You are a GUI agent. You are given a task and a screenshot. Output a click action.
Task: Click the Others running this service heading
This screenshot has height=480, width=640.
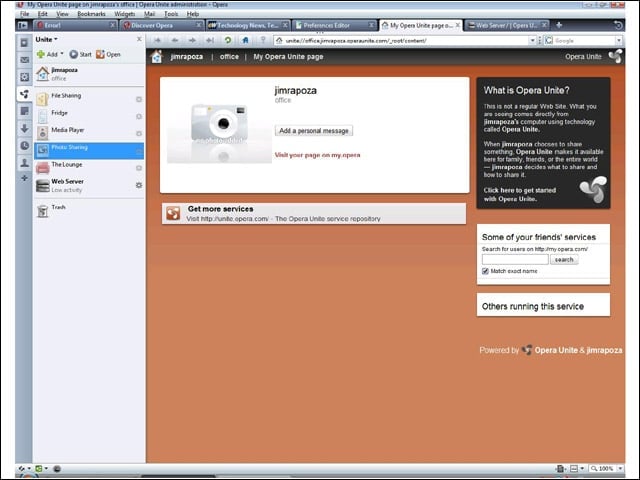533,306
